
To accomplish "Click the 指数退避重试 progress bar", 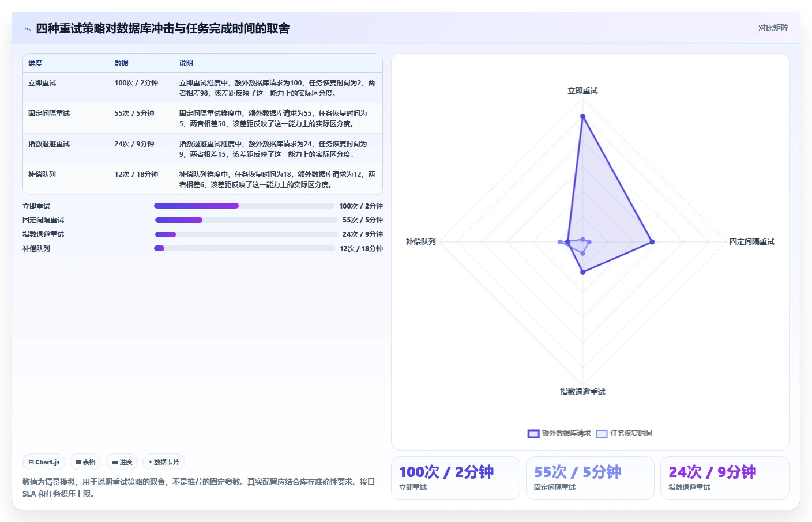I will 246,234.
